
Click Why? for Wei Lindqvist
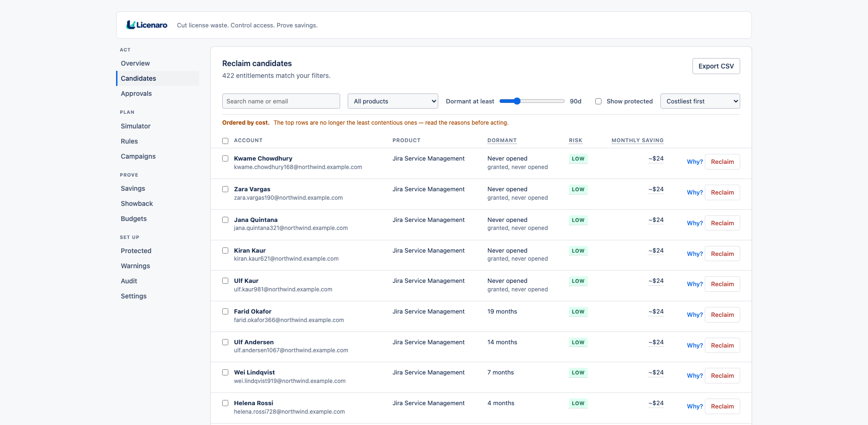click(x=694, y=375)
